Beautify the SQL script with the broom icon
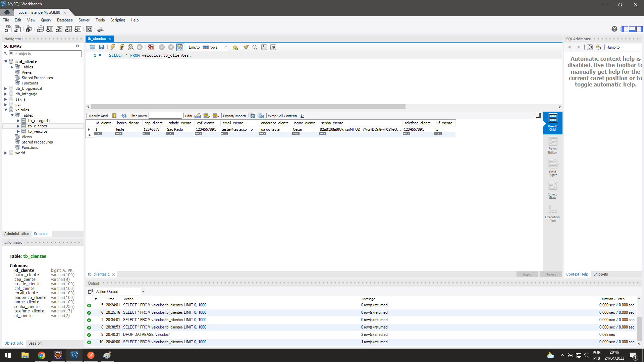This screenshot has height=362, width=644. (x=246, y=47)
